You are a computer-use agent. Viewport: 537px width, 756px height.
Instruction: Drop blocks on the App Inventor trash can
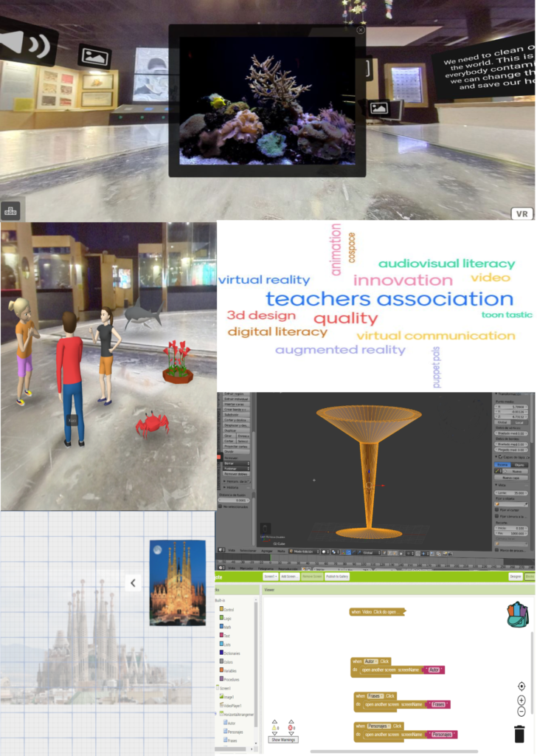(x=520, y=733)
